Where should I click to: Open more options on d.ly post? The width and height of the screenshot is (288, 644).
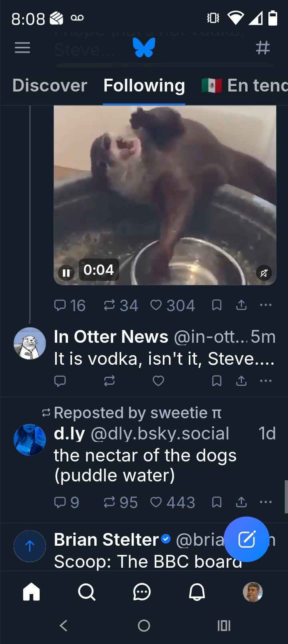click(266, 502)
